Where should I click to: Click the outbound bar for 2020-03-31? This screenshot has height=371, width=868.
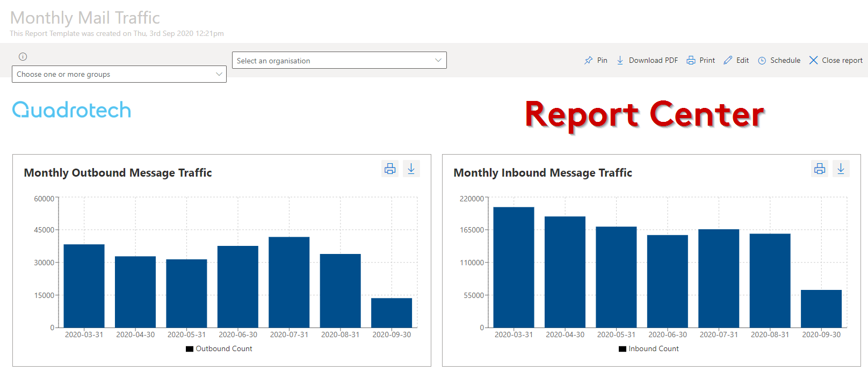[x=84, y=286]
